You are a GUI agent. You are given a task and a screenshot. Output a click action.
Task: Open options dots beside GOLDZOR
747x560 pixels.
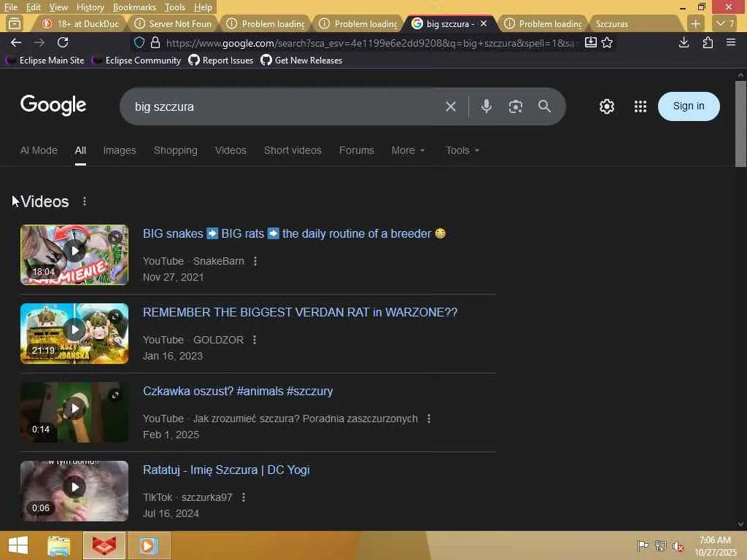coord(255,340)
